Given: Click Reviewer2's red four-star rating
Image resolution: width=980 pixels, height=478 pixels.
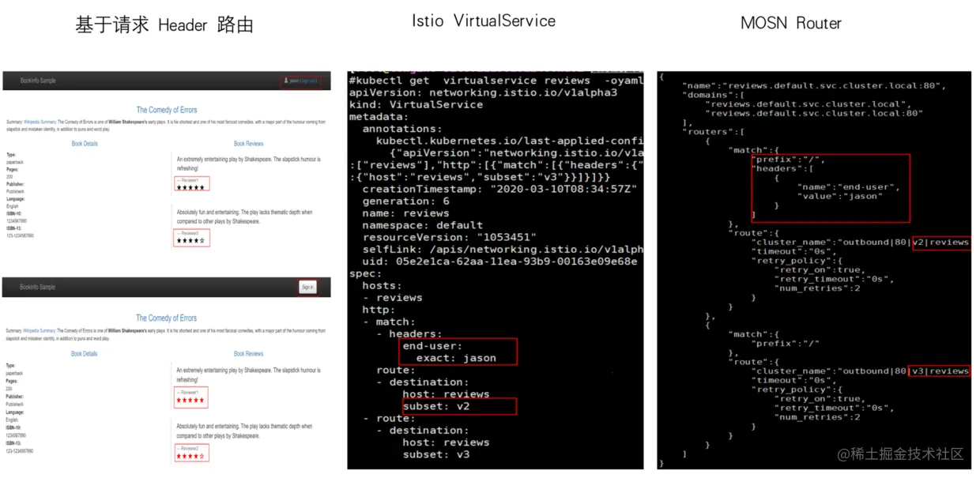Looking at the screenshot, I should click(x=190, y=456).
